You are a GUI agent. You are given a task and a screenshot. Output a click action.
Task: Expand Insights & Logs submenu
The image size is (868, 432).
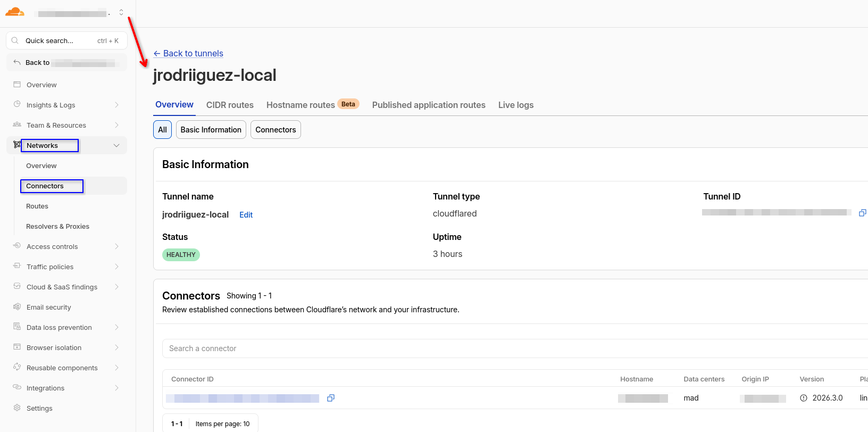pos(116,105)
